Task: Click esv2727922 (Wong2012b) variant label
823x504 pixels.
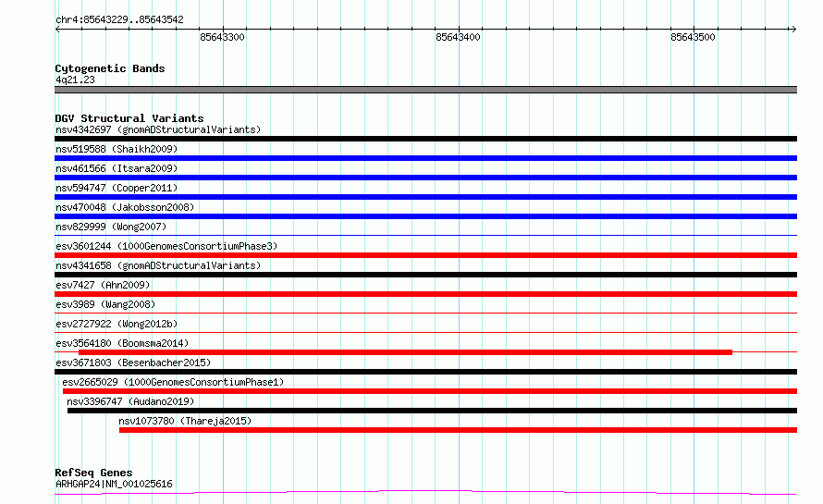Action: (117, 324)
